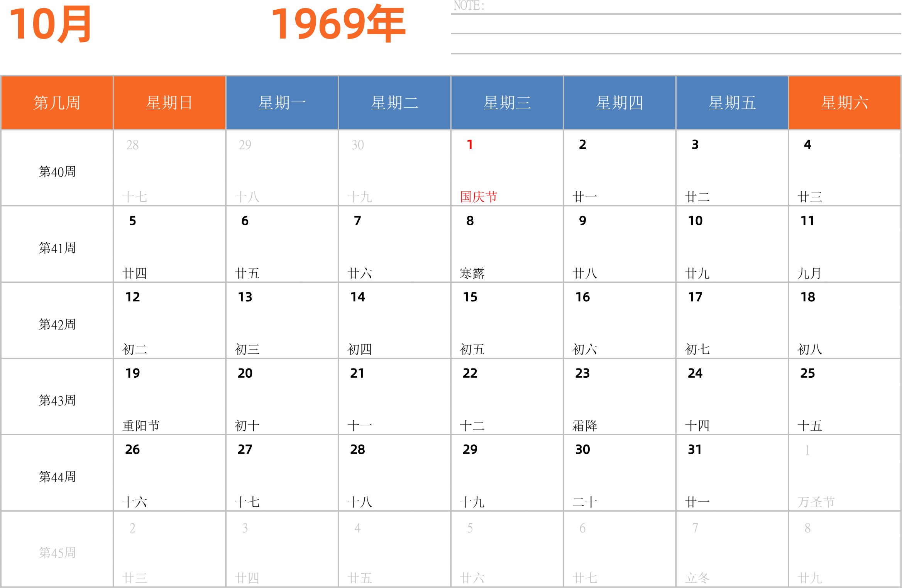This screenshot has width=902, height=588.
Task: Click date 14 in week 42
Action: [357, 297]
